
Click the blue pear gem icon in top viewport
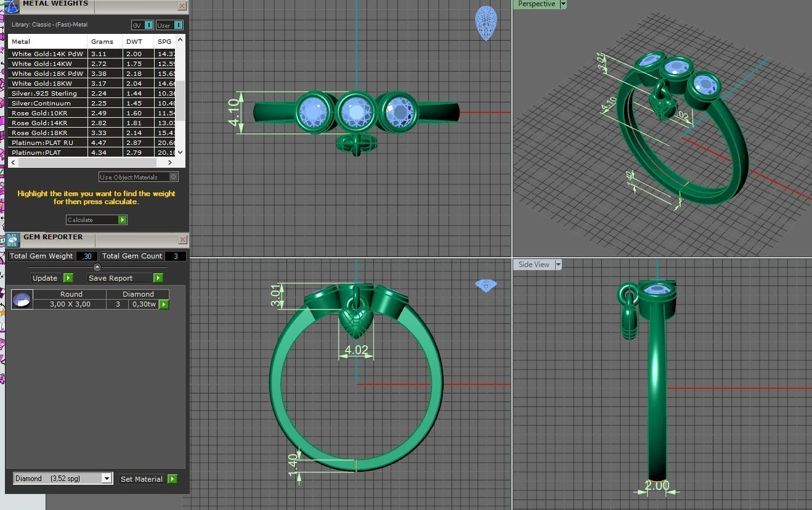tap(485, 23)
